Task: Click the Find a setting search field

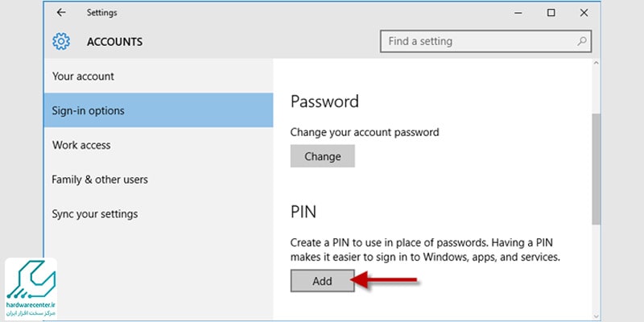Action: [486, 41]
